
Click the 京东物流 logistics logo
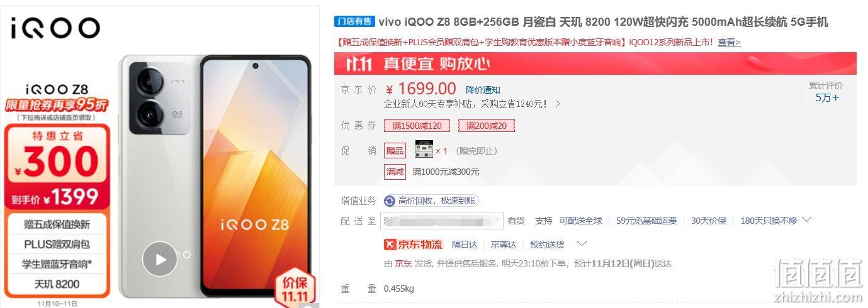coord(414,245)
